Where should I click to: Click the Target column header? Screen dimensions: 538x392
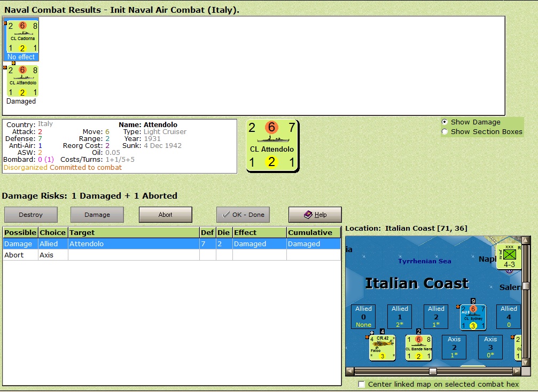tap(134, 232)
